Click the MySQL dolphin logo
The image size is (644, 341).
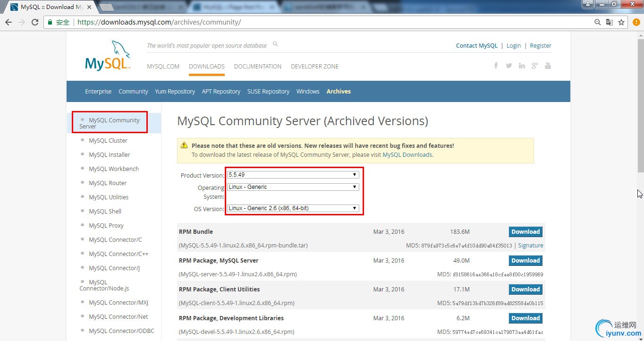108,55
